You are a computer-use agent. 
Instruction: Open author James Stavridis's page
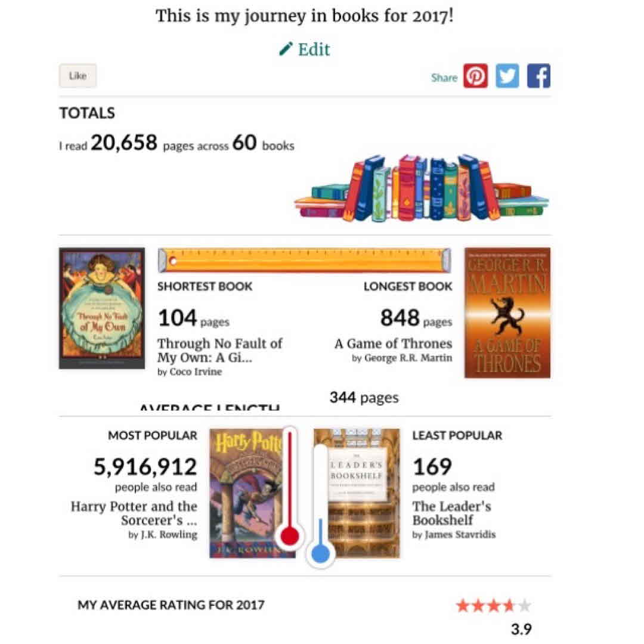click(x=460, y=535)
